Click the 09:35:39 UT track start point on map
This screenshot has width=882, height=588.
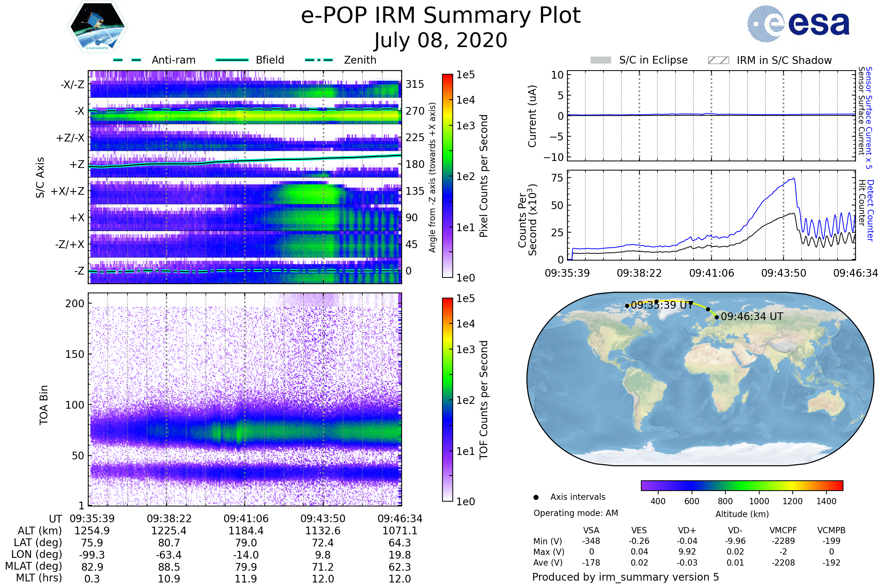tap(627, 306)
